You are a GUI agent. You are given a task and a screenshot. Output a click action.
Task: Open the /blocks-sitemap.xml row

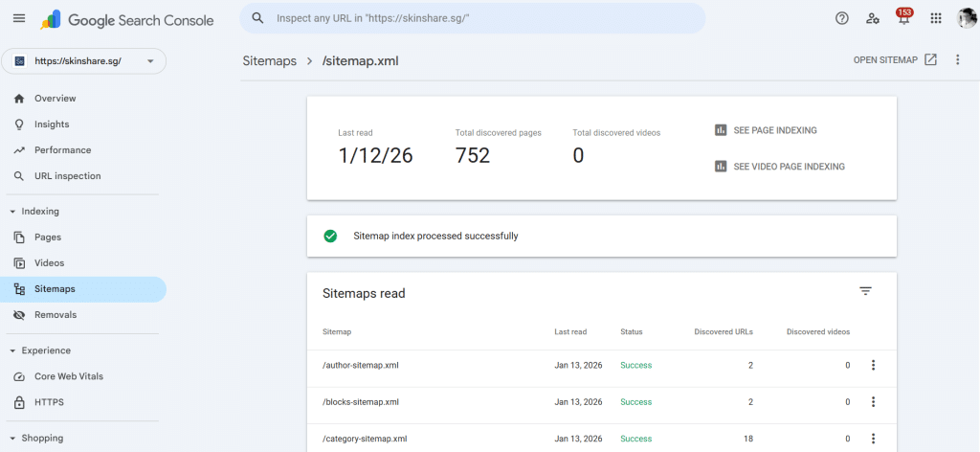[601, 402]
